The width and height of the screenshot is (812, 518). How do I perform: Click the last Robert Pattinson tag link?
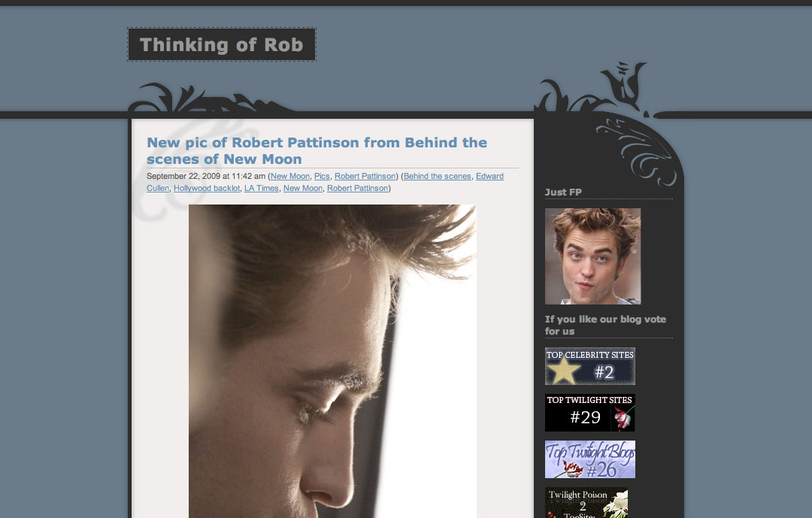coord(357,188)
